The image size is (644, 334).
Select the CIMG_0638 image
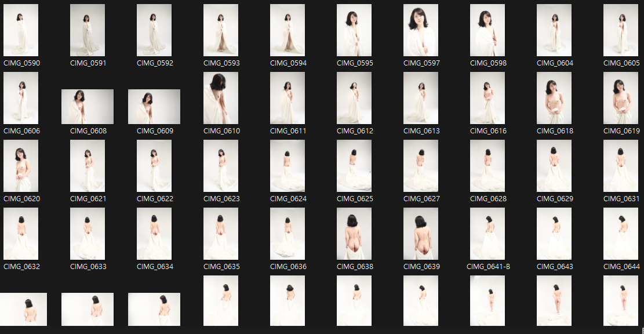(354, 234)
